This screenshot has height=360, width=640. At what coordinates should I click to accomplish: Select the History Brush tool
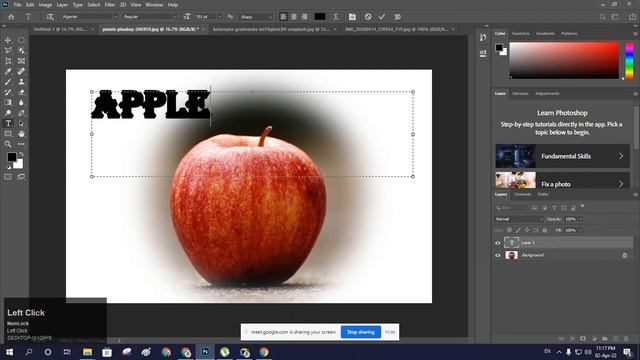tap(8, 92)
